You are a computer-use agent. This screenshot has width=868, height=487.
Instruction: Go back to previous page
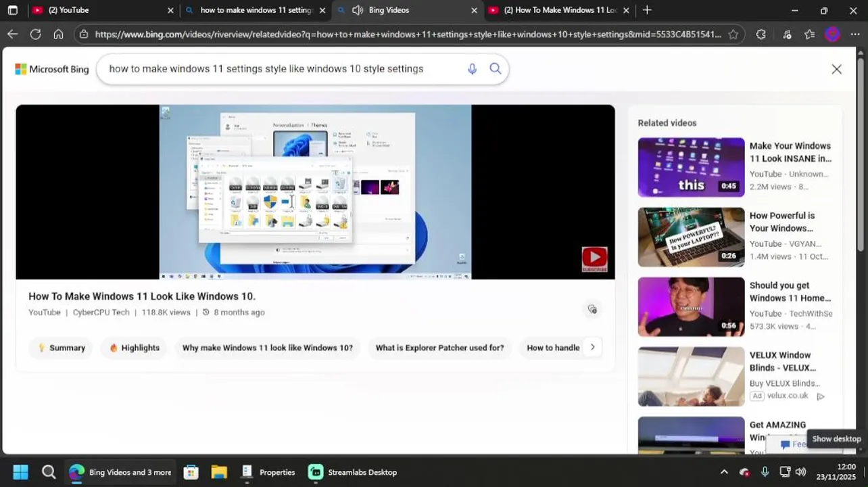tap(12, 34)
